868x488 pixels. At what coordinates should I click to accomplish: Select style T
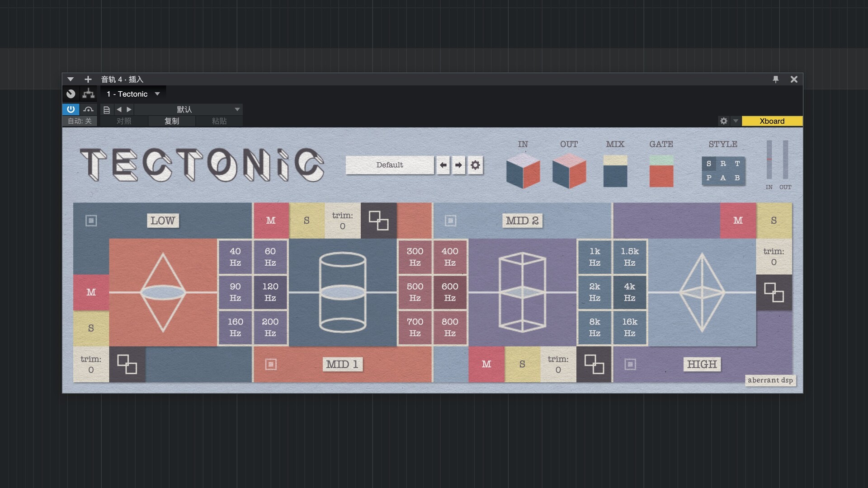737,164
